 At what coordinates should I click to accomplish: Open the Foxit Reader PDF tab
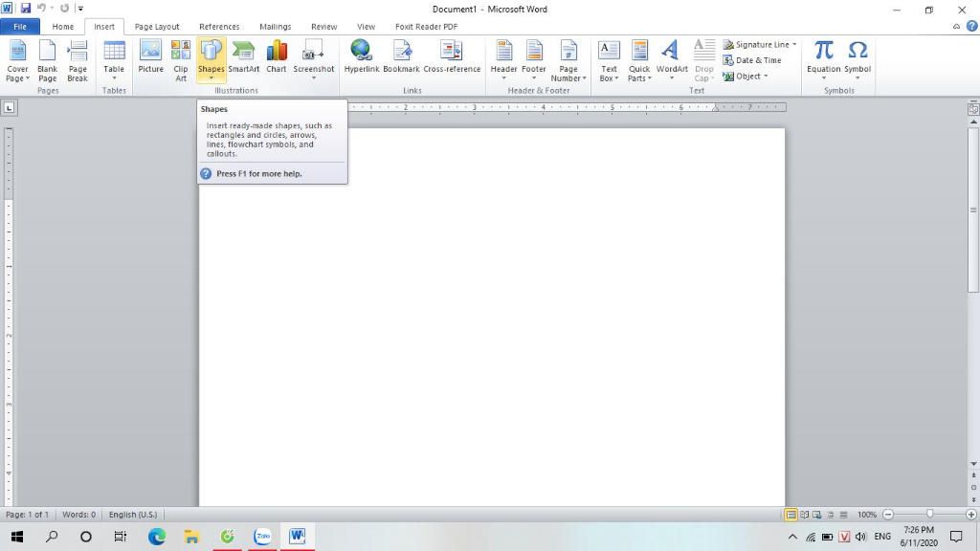pos(426,26)
